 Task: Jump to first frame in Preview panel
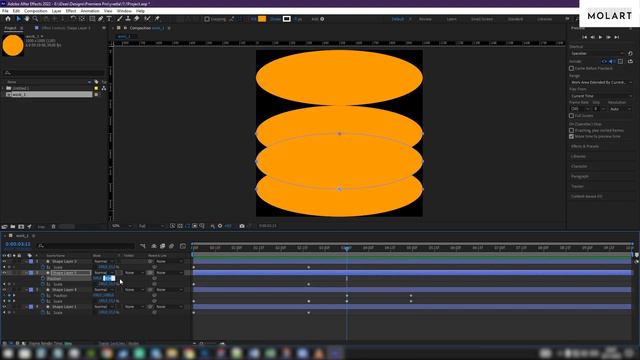click(x=584, y=37)
